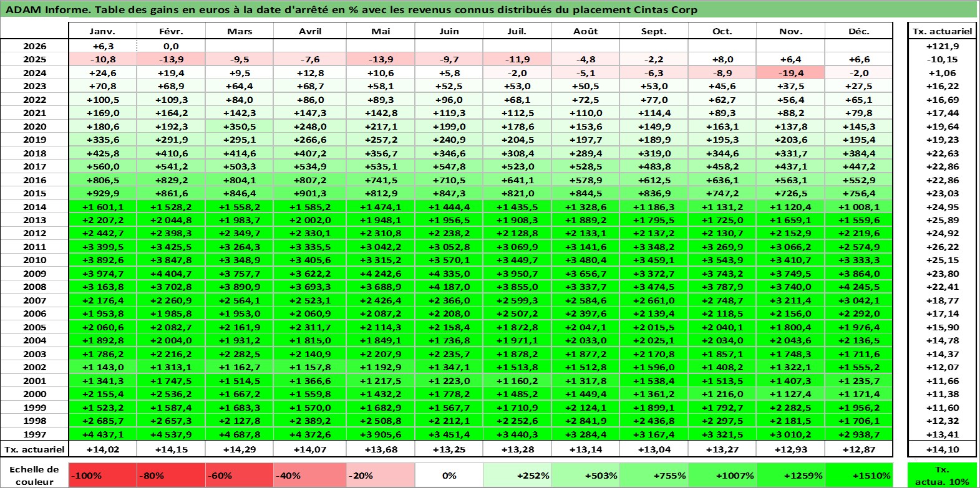
Task: Click the +1259% color scale swatch
Action: pos(791,475)
